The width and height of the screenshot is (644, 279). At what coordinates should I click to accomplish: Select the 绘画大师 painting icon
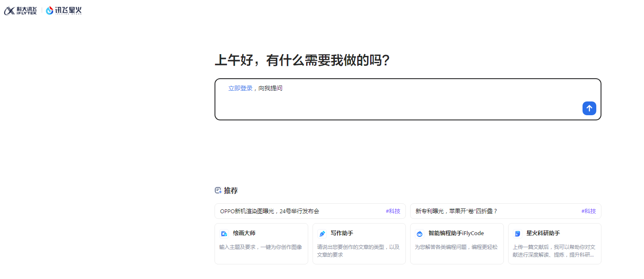[224, 233]
